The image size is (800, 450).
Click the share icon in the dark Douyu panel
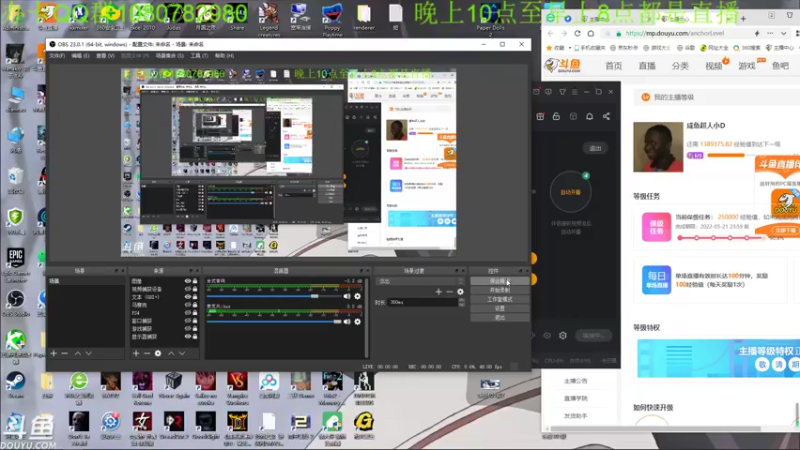point(606,116)
